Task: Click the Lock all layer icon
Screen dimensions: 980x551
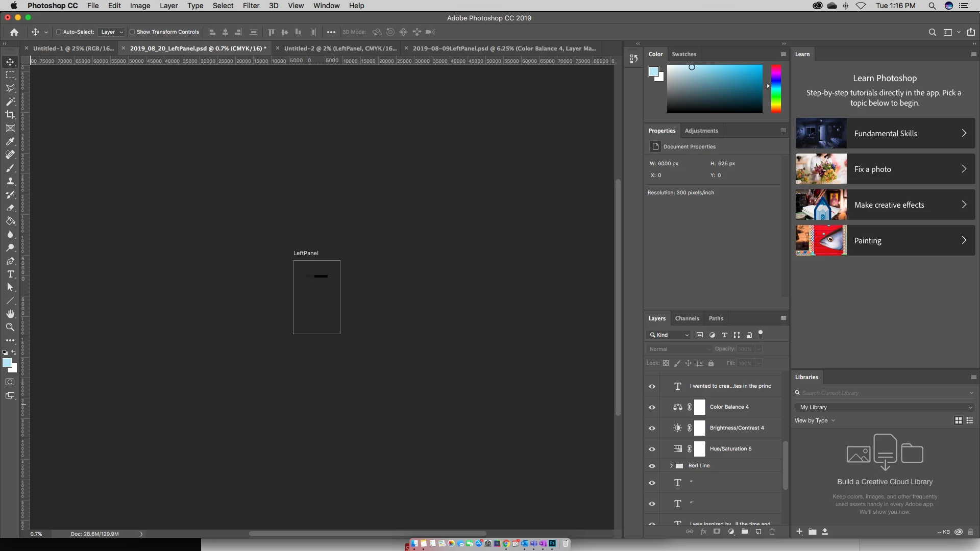Action: pyautogui.click(x=711, y=363)
